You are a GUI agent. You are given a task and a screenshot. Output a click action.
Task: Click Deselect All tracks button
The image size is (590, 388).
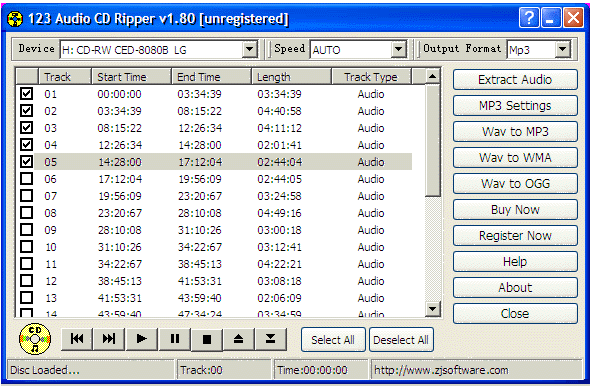pos(401,340)
